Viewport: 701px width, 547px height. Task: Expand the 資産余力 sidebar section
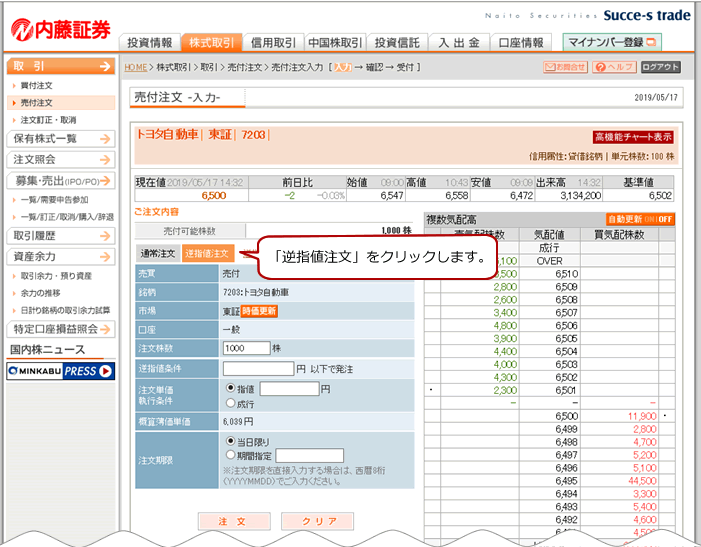[x=59, y=257]
